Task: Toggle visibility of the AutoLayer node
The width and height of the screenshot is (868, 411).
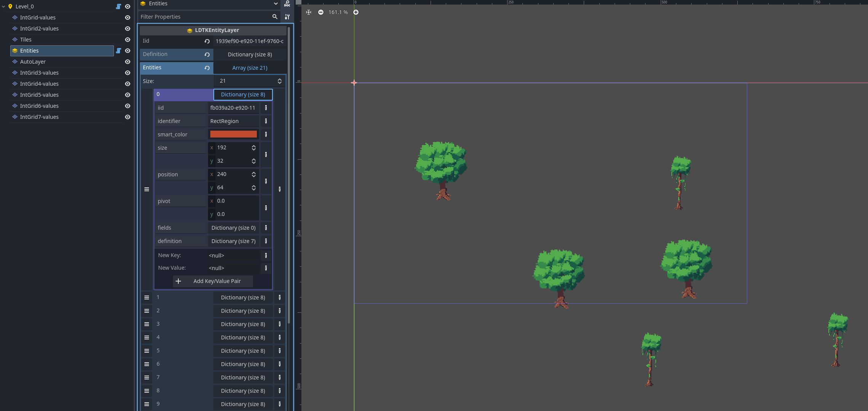Action: pyautogui.click(x=128, y=62)
